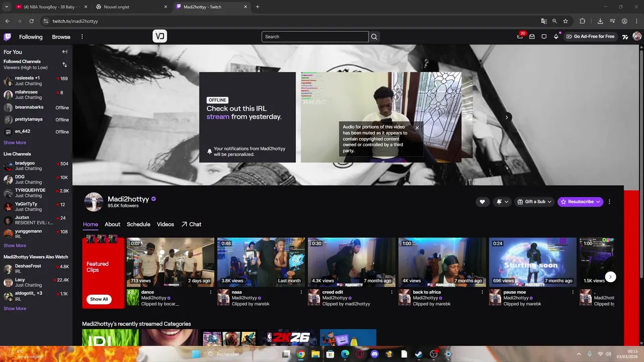The height and width of the screenshot is (362, 644).
Task: Open the whispers chat icon
Action: (544, 37)
